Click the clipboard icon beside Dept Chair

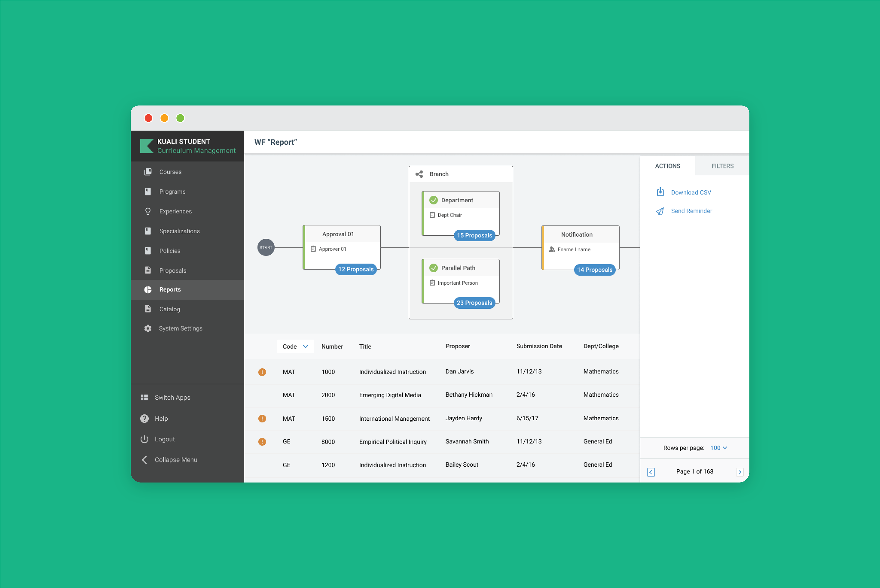coord(432,215)
